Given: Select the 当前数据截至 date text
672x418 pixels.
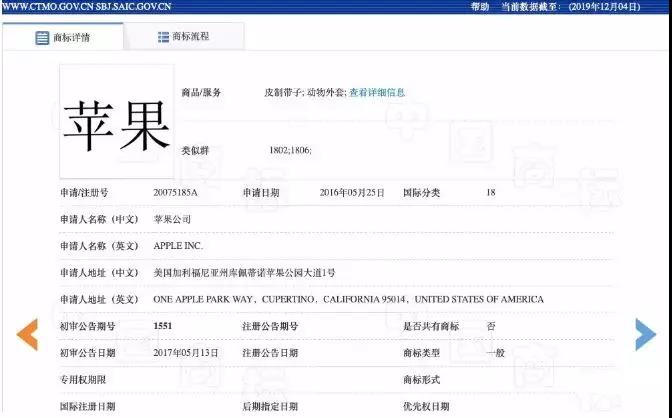Looking at the screenshot, I should (571, 6).
